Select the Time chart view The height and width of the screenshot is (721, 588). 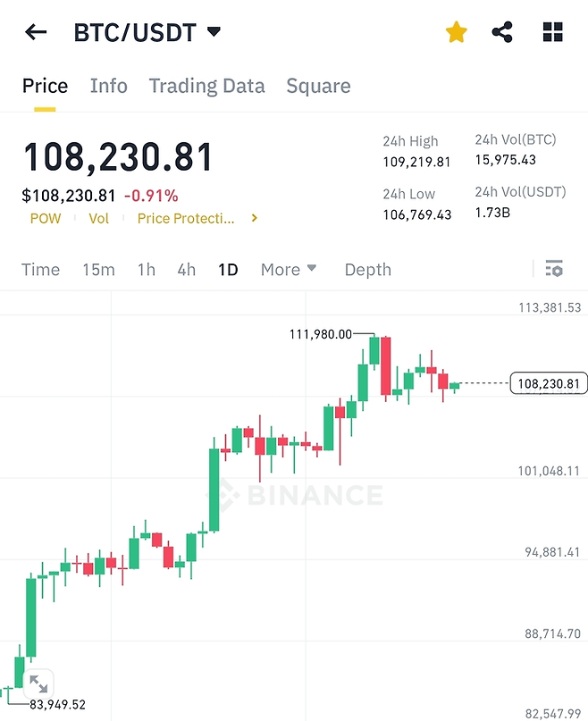point(40,269)
